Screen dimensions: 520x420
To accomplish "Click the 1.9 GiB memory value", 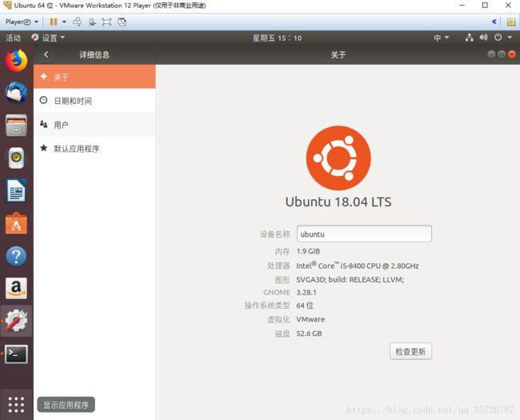I will pos(308,251).
